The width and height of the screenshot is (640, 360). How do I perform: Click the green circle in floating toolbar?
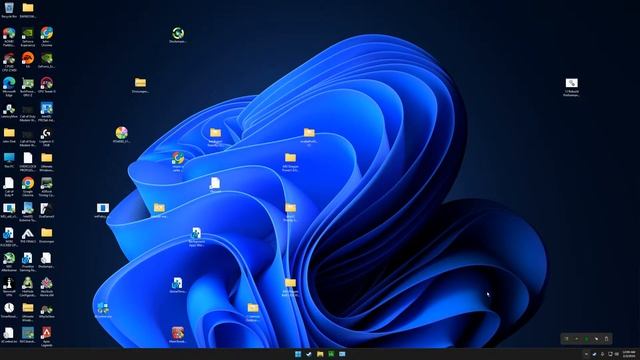pos(587,339)
